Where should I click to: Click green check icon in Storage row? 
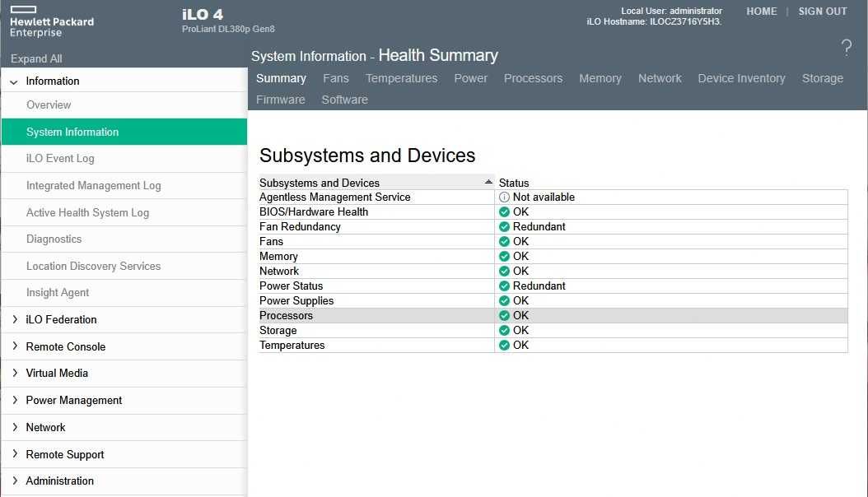pos(504,331)
